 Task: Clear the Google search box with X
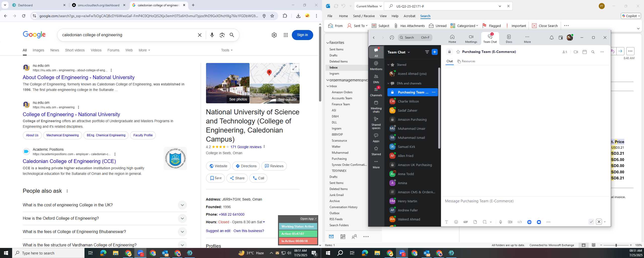click(x=200, y=35)
